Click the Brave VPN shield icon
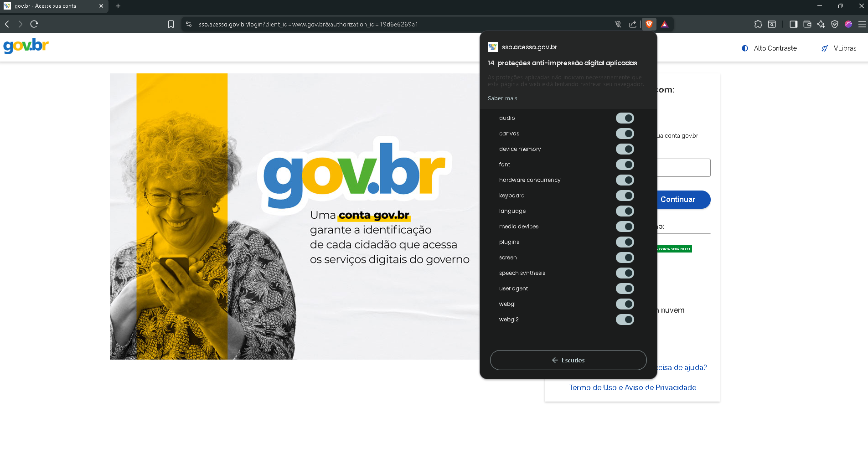Image resolution: width=868 pixels, height=464 pixels. (834, 24)
